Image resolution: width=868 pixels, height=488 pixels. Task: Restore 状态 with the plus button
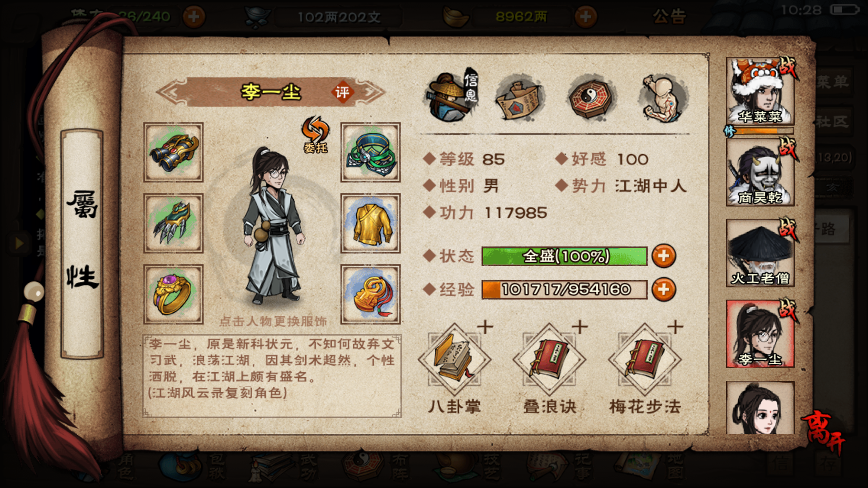click(x=664, y=256)
